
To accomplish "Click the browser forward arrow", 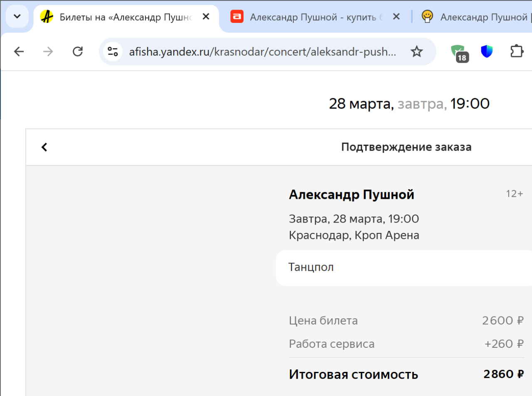I will 48,52.
